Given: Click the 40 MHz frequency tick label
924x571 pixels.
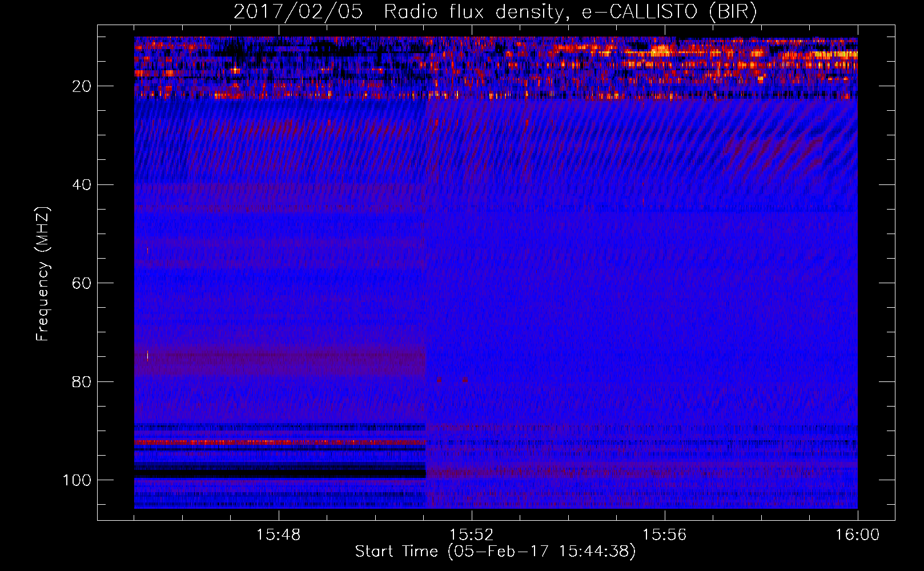Looking at the screenshot, I should (x=82, y=185).
